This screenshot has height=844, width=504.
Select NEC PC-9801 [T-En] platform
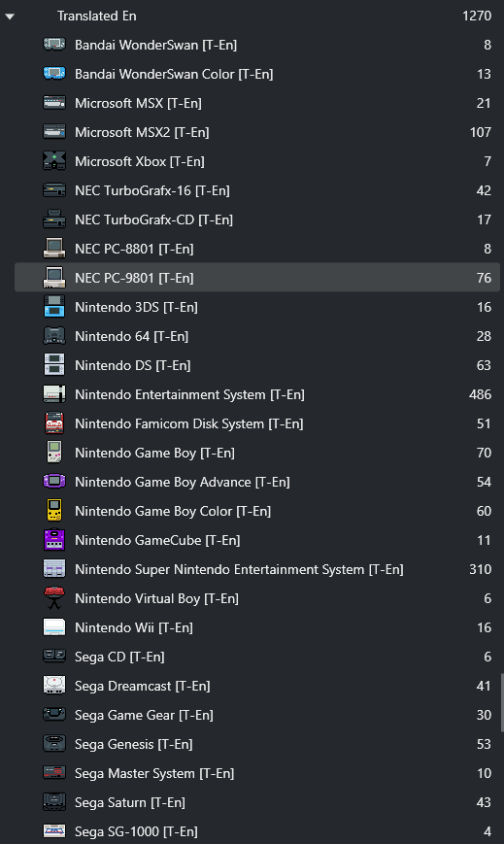(x=256, y=278)
